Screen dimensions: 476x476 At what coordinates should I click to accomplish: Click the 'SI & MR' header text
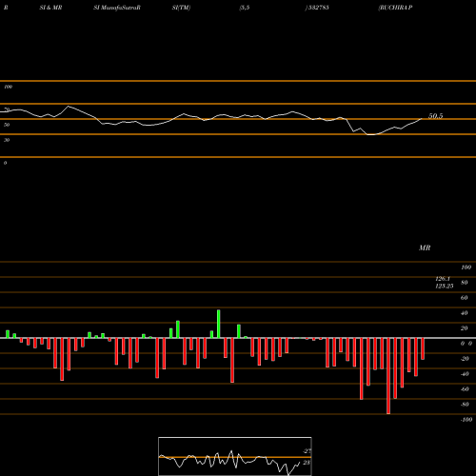(x=50, y=8)
